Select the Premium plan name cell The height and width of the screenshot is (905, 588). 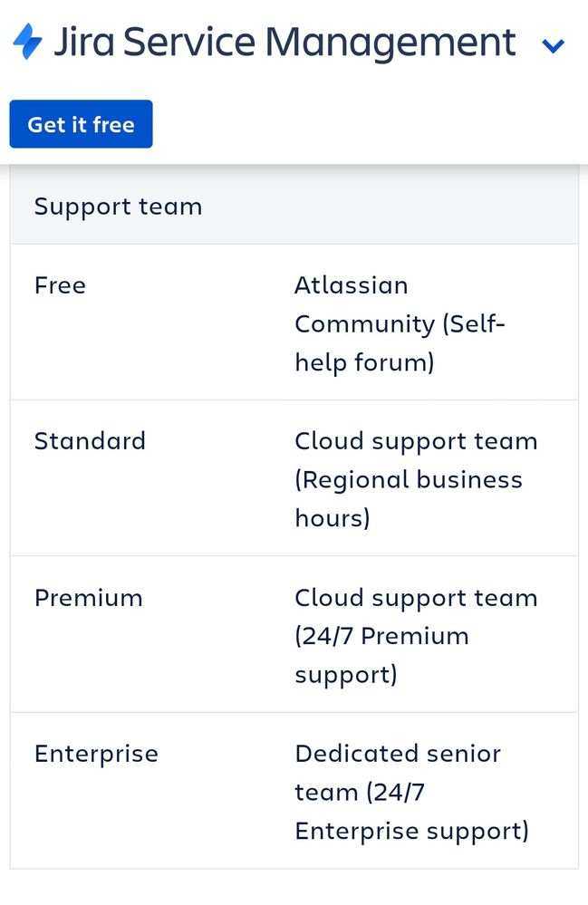coord(88,598)
